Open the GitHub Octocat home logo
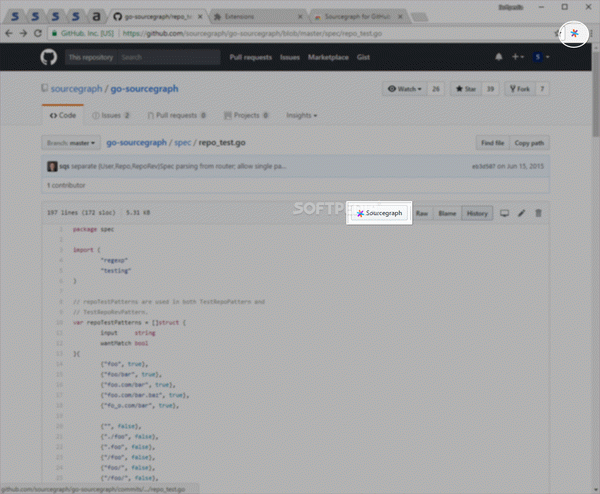 (49, 57)
